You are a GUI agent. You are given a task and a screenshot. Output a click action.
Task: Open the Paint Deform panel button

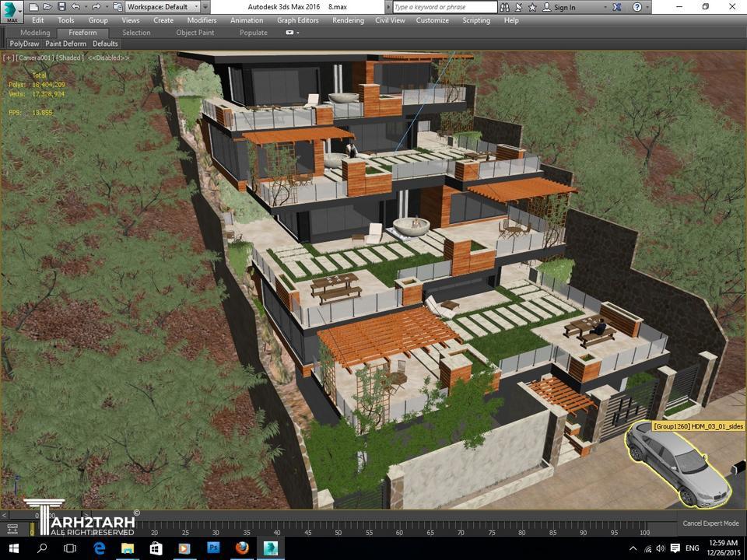65,44
